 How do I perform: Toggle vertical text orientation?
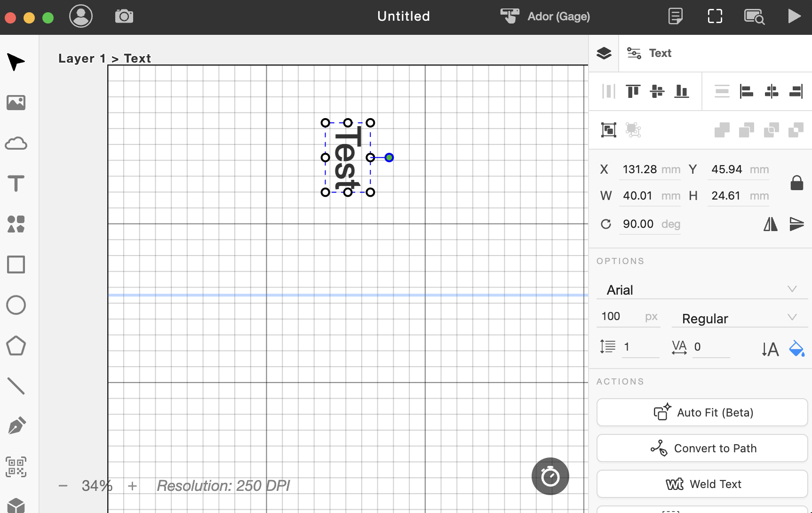[771, 349]
